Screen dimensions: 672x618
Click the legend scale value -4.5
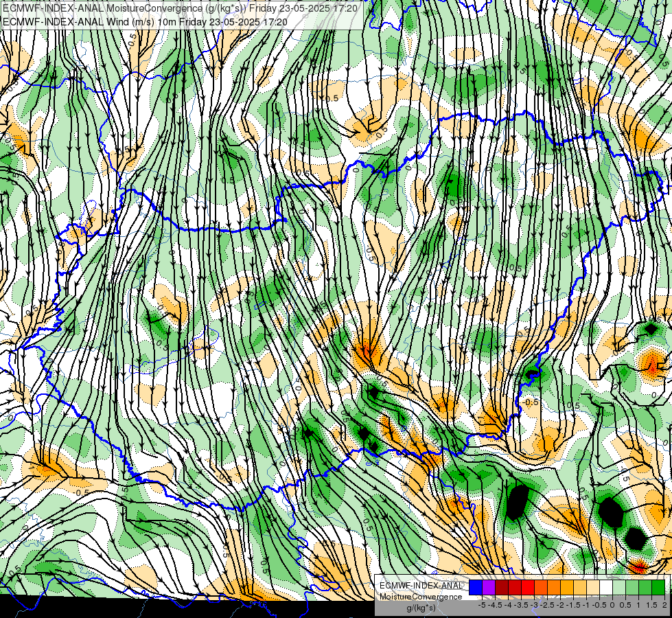click(495, 605)
